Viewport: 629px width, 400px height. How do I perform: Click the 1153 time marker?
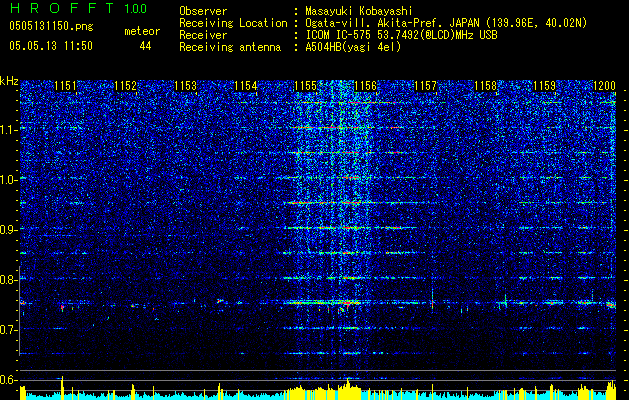click(x=186, y=85)
